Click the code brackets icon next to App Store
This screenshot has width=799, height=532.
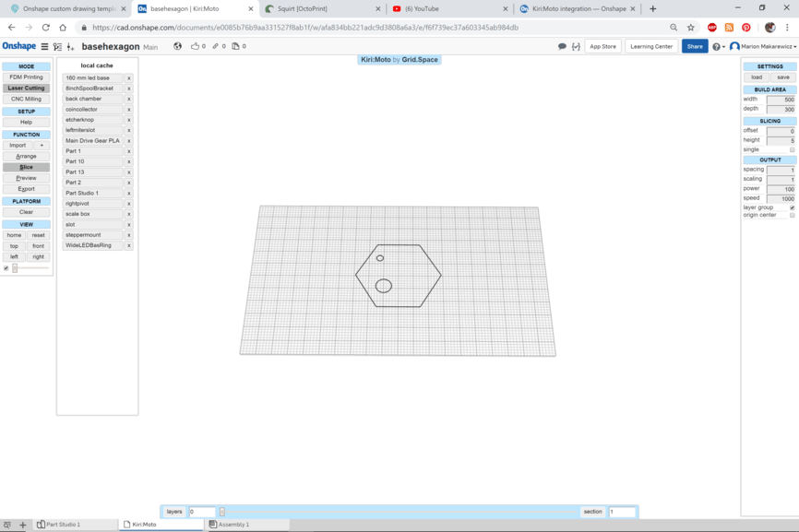pos(575,45)
